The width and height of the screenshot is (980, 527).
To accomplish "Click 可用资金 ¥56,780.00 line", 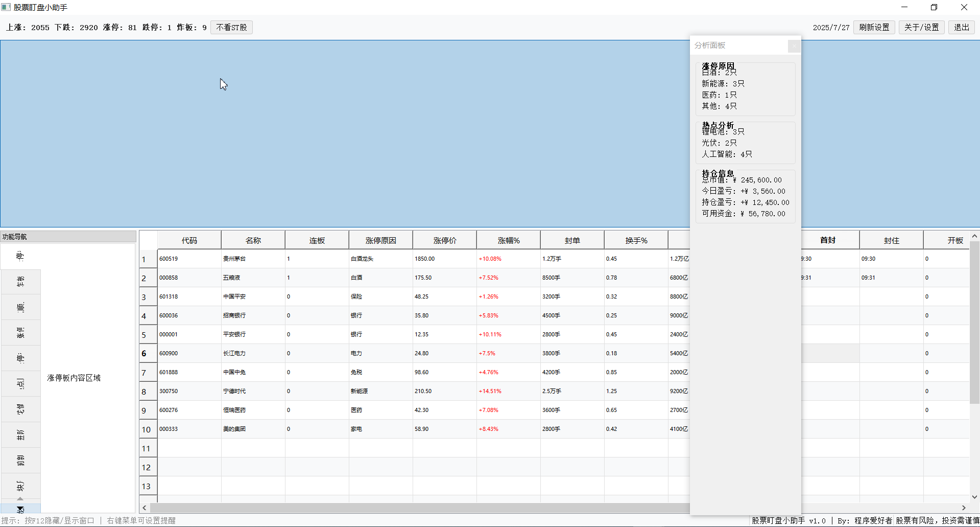I will pos(744,214).
